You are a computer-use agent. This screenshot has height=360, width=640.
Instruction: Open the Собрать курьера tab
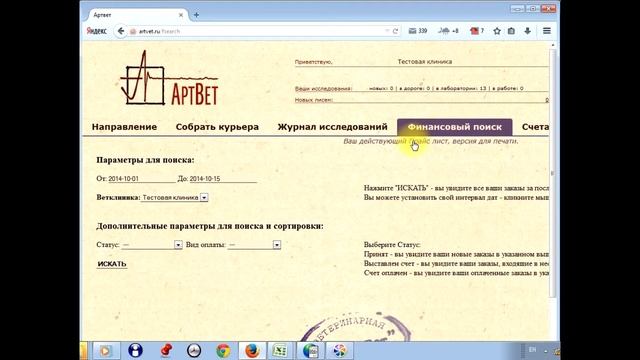(x=217, y=127)
